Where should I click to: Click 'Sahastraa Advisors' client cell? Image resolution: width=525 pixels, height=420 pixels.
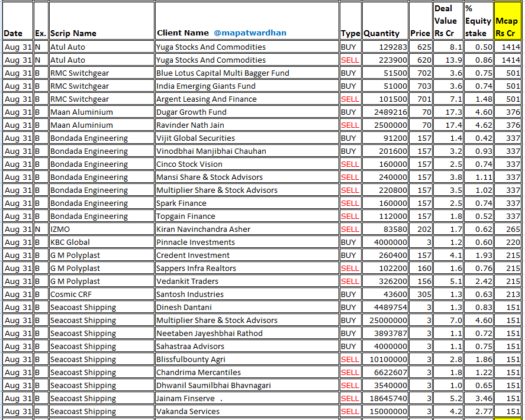tap(247, 347)
